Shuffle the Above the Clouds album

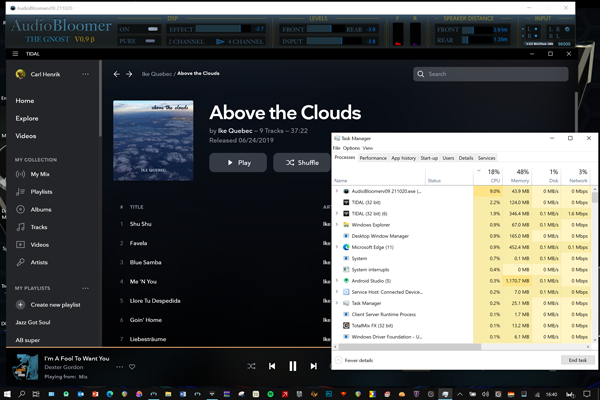tap(302, 163)
